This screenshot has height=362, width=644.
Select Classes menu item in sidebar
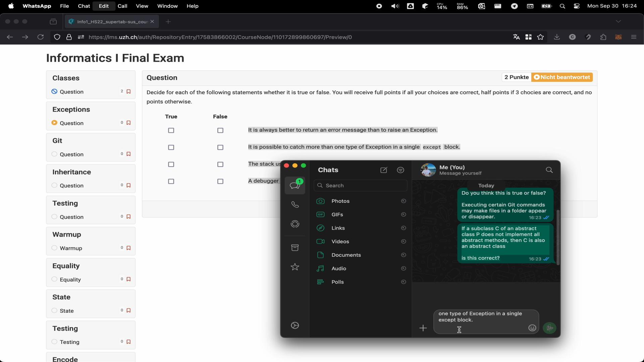tap(65, 78)
